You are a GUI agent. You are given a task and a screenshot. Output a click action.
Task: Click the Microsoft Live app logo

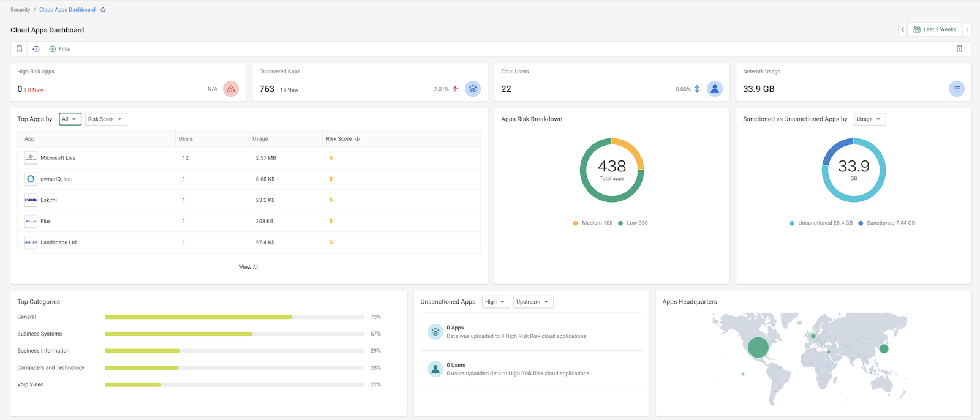31,158
